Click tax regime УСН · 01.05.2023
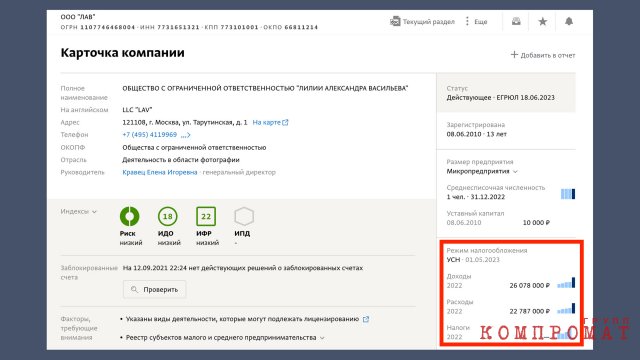The width and height of the screenshot is (640, 360). 473,260
